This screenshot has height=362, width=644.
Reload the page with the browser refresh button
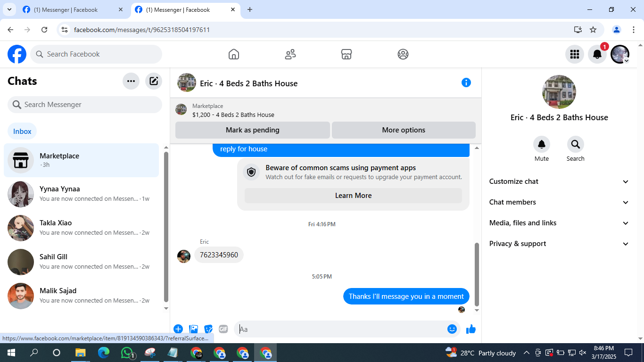point(44,30)
